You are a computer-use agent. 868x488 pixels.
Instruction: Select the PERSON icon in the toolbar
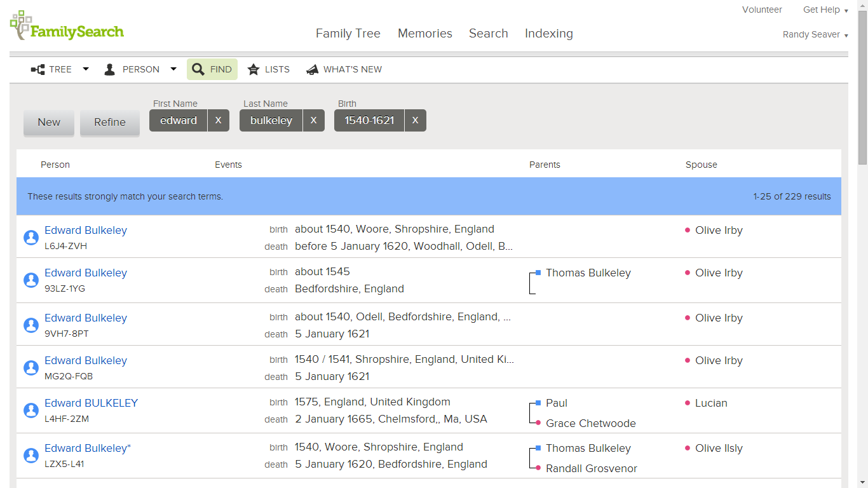tap(109, 69)
